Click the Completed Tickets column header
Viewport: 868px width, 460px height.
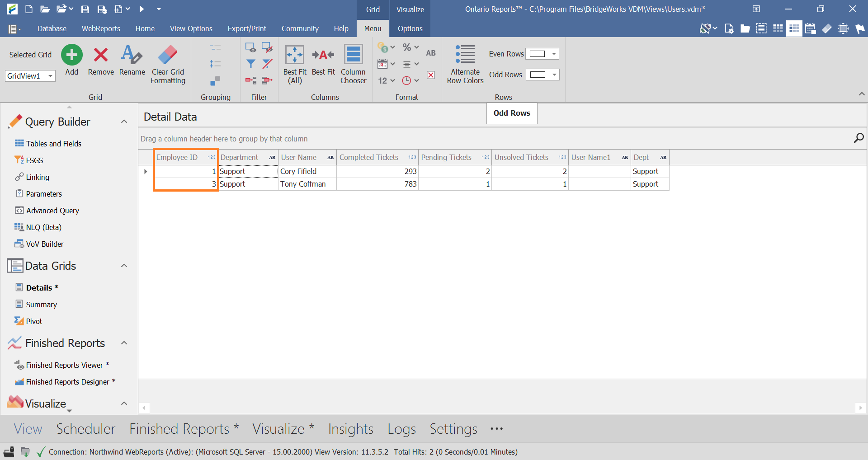tap(377, 157)
